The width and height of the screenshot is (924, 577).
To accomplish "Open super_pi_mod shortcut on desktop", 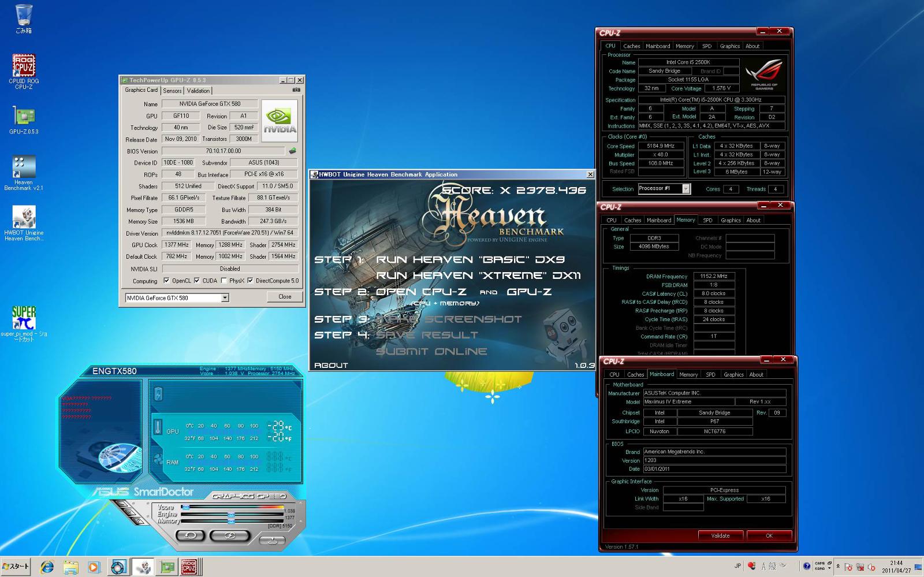I will tap(24, 324).
